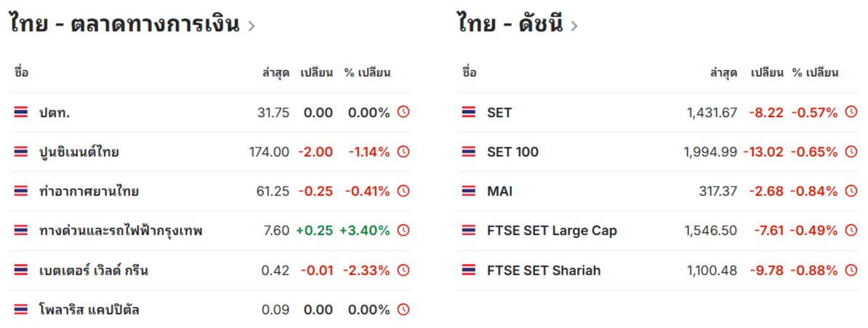Expand ไทย - ตลาดทางการเงิน via its chevron arrow
This screenshot has width=868, height=328.
coord(252,26)
